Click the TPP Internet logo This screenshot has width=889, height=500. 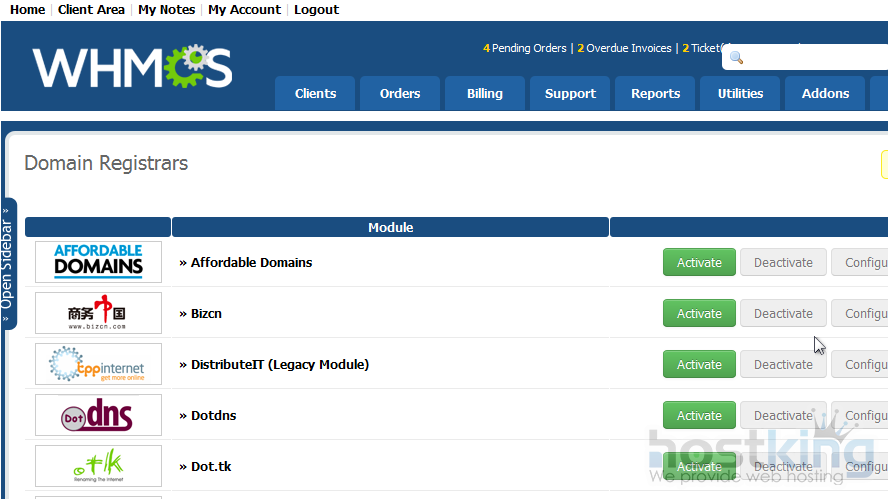(98, 364)
